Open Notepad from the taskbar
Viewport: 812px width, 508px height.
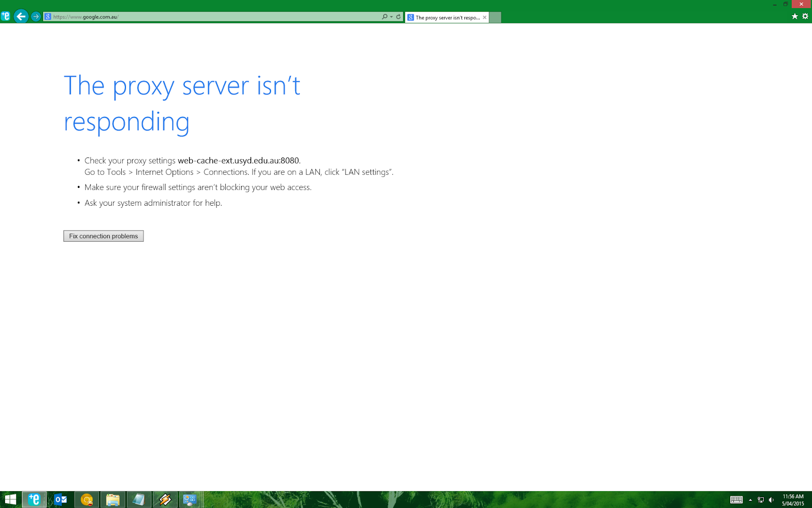139,500
